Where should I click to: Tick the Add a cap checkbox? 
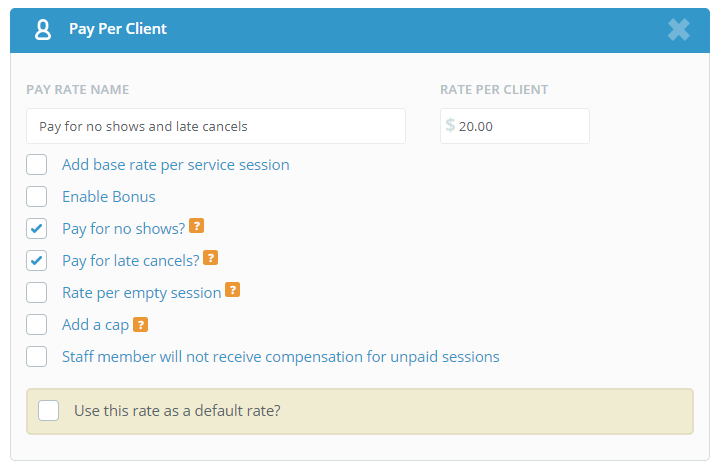click(37, 325)
